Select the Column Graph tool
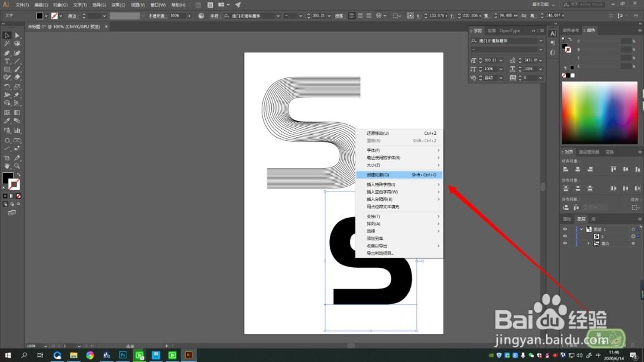The image size is (644, 362). [x=17, y=131]
